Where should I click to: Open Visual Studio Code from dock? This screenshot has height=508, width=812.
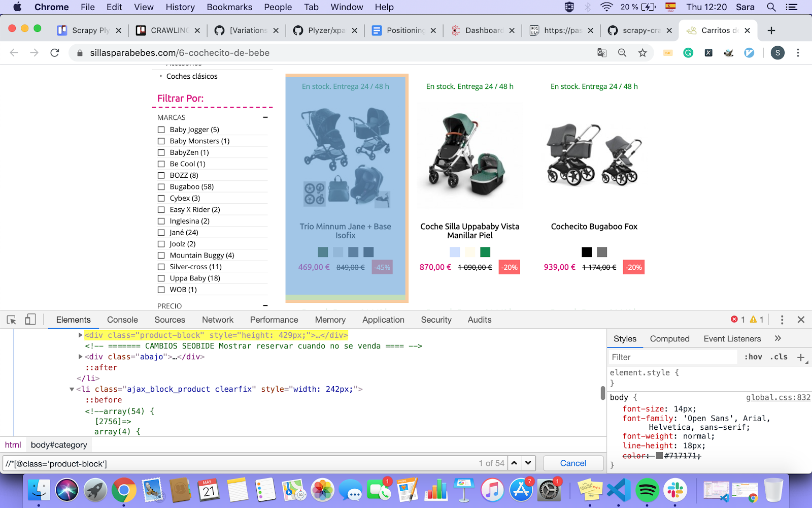tap(618, 491)
